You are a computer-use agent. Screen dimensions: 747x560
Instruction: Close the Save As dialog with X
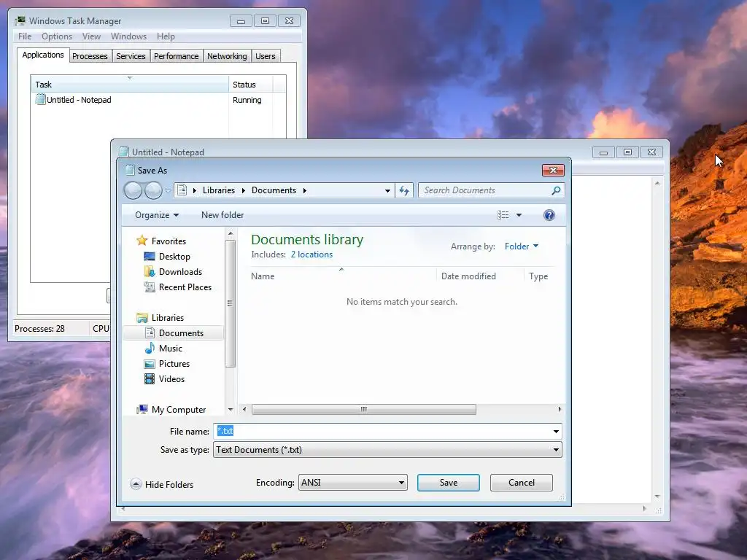point(553,170)
